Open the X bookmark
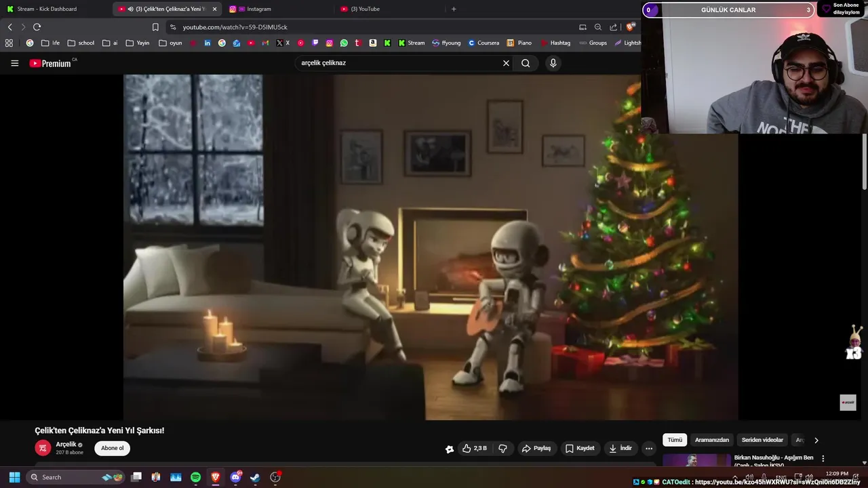The height and width of the screenshot is (488, 868). (283, 43)
